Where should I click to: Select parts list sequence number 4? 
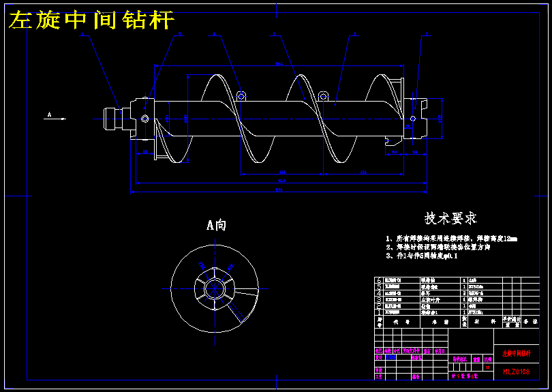pos(379,293)
